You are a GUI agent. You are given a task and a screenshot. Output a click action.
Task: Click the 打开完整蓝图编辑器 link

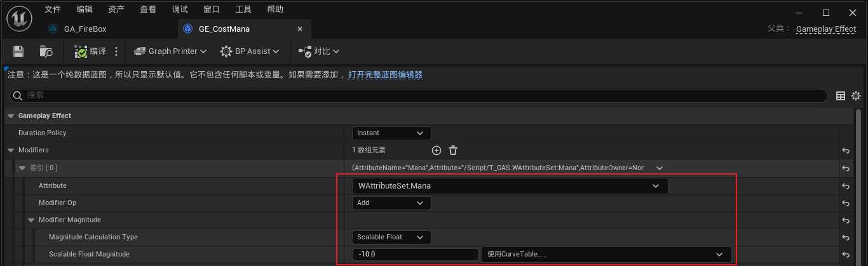[385, 75]
